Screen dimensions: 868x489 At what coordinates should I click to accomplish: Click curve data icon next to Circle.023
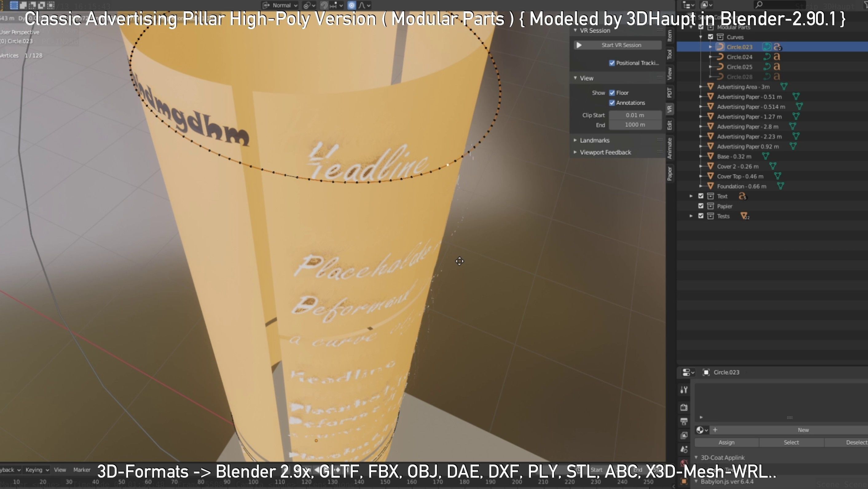click(x=767, y=47)
